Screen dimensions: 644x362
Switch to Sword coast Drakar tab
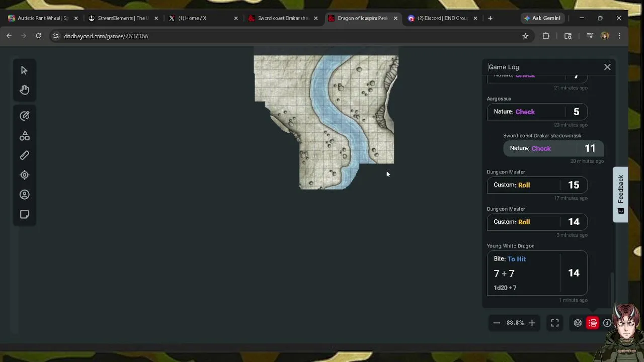[283, 18]
